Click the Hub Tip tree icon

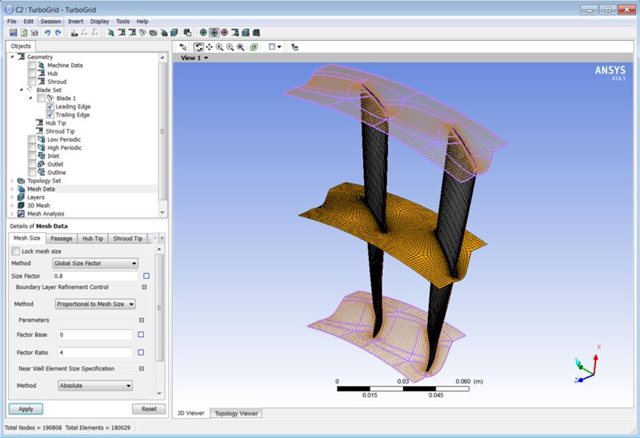pos(39,122)
